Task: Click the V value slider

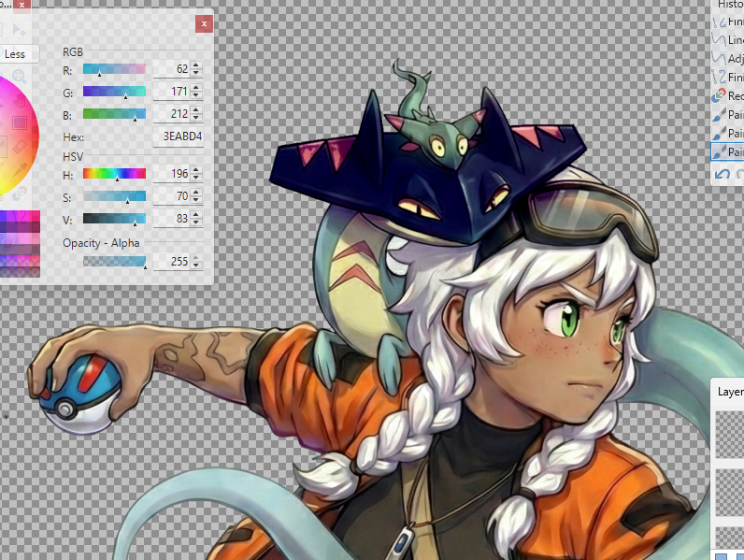Action: (114, 219)
